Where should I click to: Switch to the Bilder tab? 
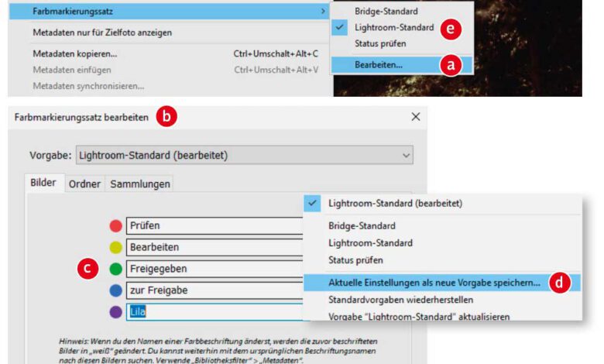point(43,183)
